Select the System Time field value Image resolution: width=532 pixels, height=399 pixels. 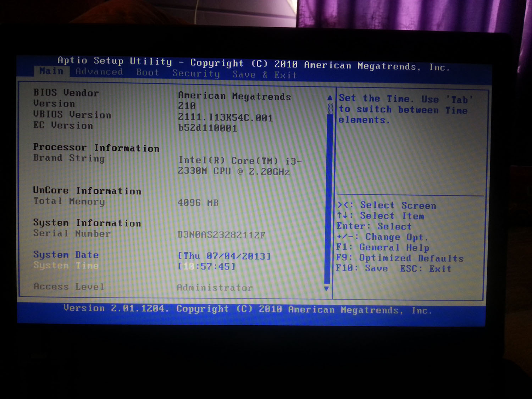(206, 266)
